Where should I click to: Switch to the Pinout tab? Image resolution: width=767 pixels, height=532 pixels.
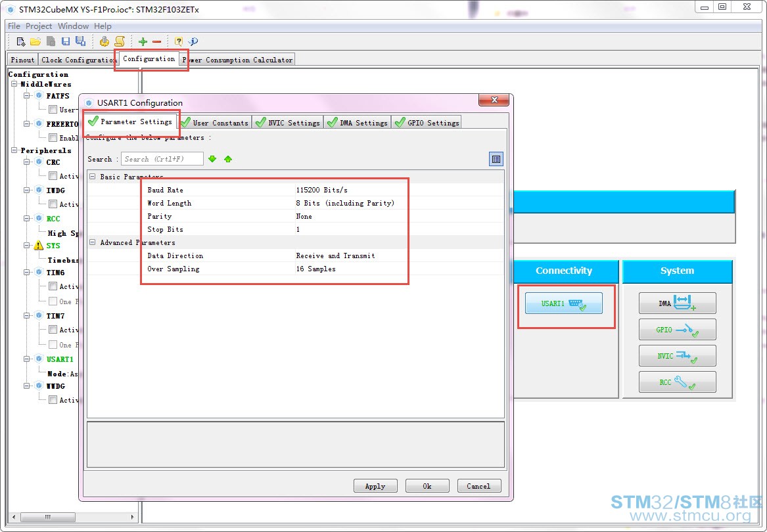(22, 60)
